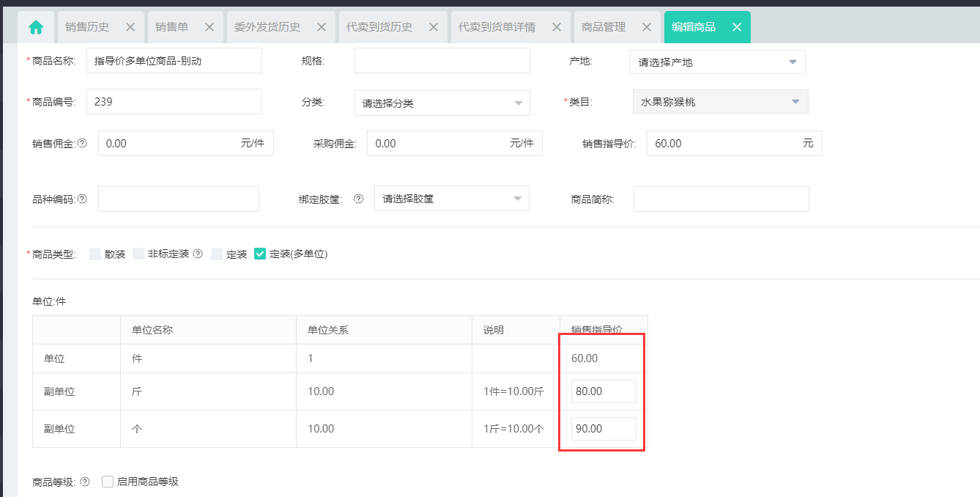980x497 pixels.
Task: Click the 1斤=10.00个 description cell
Action: coord(516,429)
